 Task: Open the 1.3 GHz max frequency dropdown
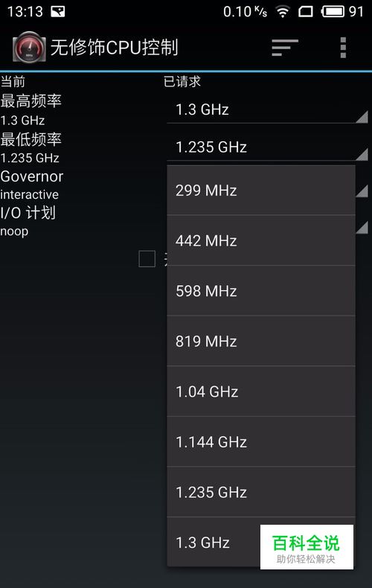(x=267, y=110)
